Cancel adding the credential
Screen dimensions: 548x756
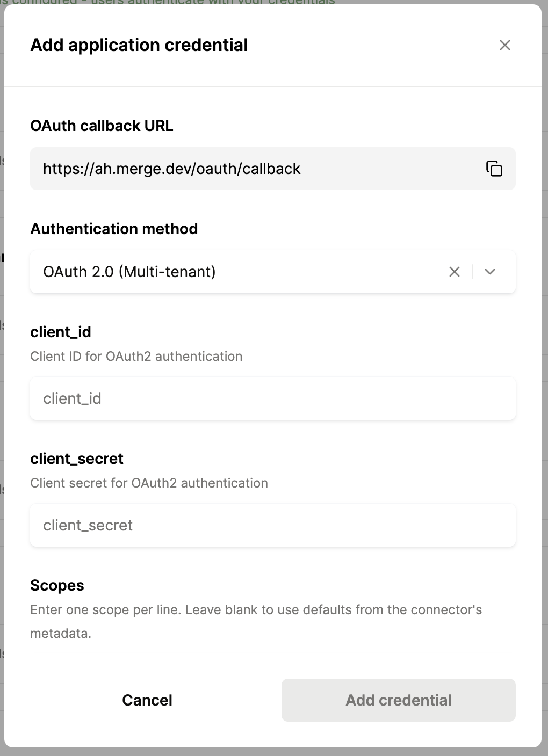pos(147,700)
